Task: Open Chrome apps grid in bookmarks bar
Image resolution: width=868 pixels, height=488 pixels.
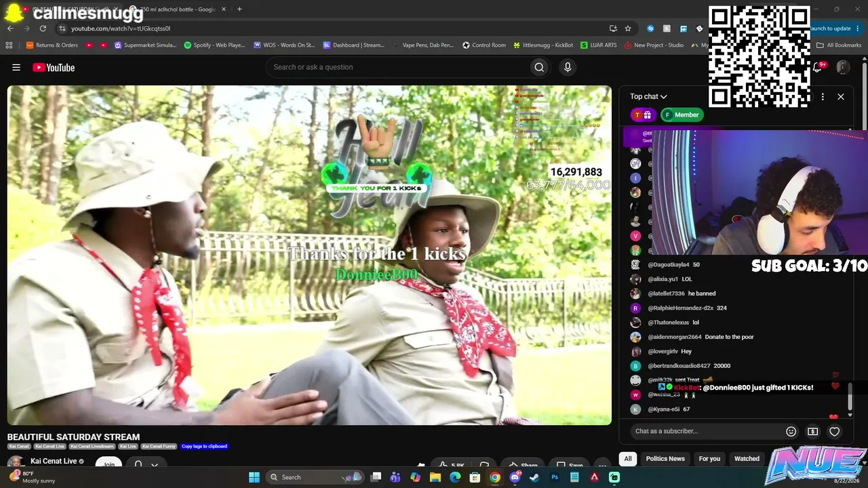Action: point(9,45)
